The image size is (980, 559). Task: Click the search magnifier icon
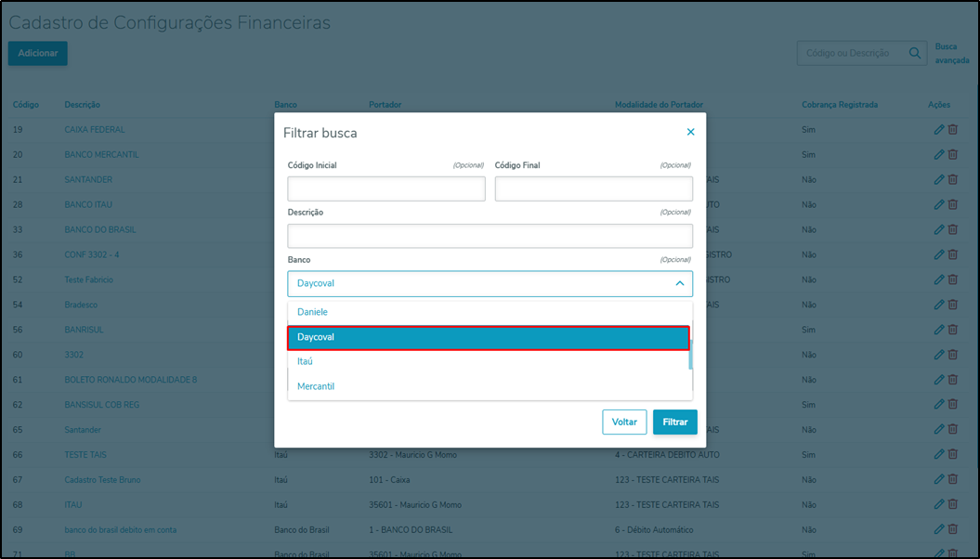click(914, 53)
